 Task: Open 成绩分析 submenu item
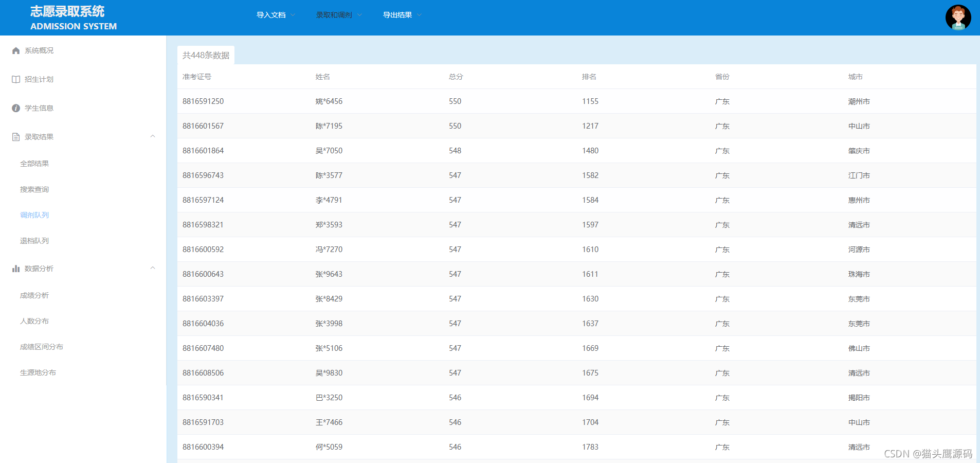point(34,295)
